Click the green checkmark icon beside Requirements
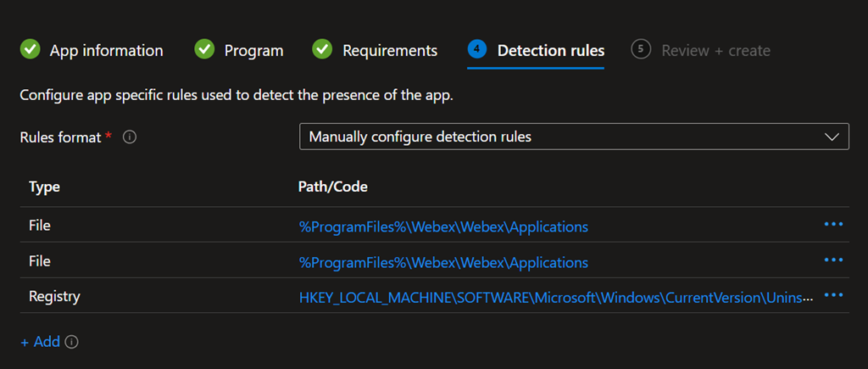Screen dimensions: 868x369 coord(322,50)
